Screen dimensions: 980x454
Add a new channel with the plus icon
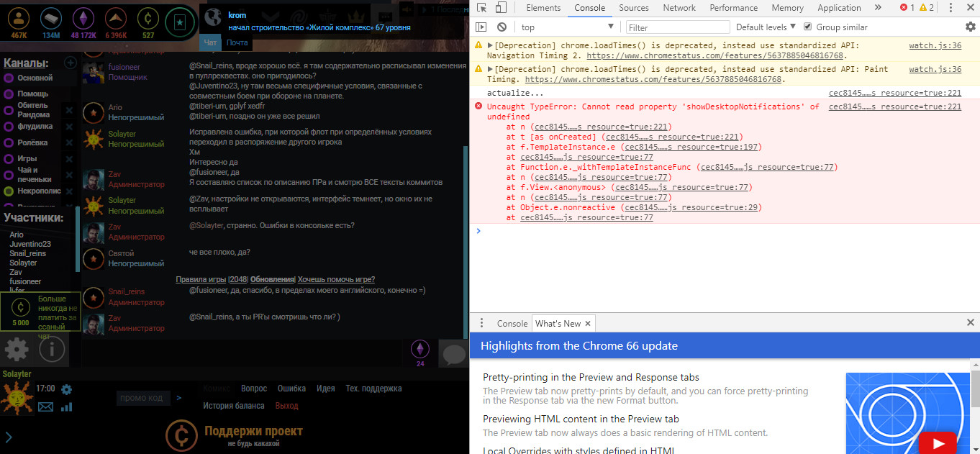[71, 63]
